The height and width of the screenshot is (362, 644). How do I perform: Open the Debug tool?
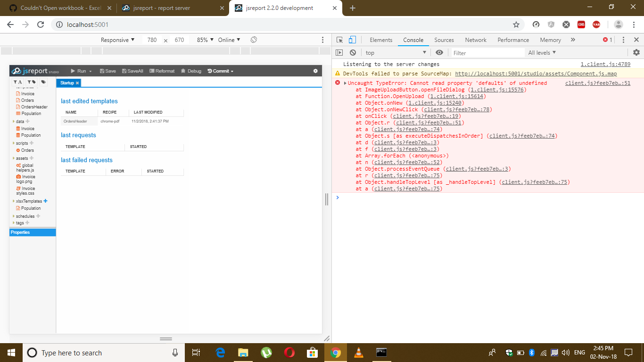tap(190, 71)
